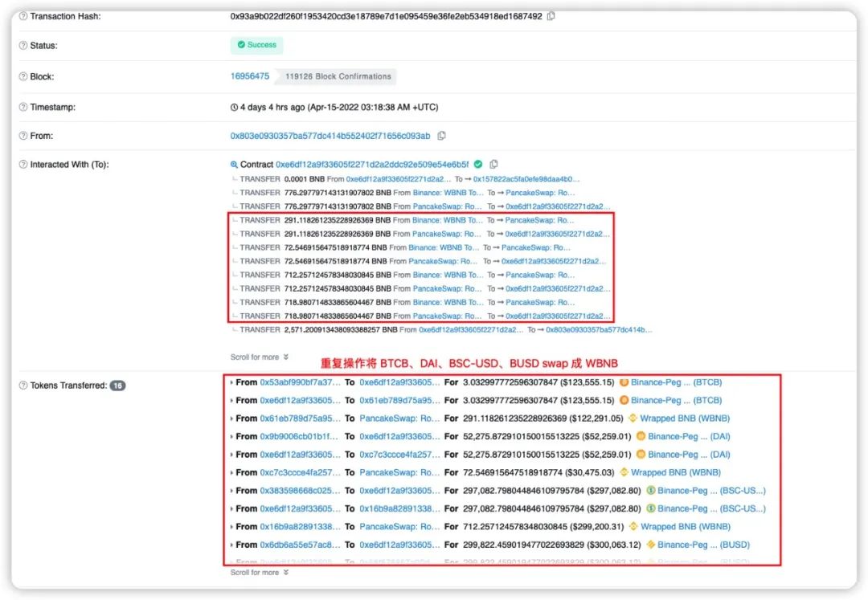868x600 pixels.
Task: Open Wrapped BNB (WBNB) link in the 291.118 row
Action: (685, 418)
